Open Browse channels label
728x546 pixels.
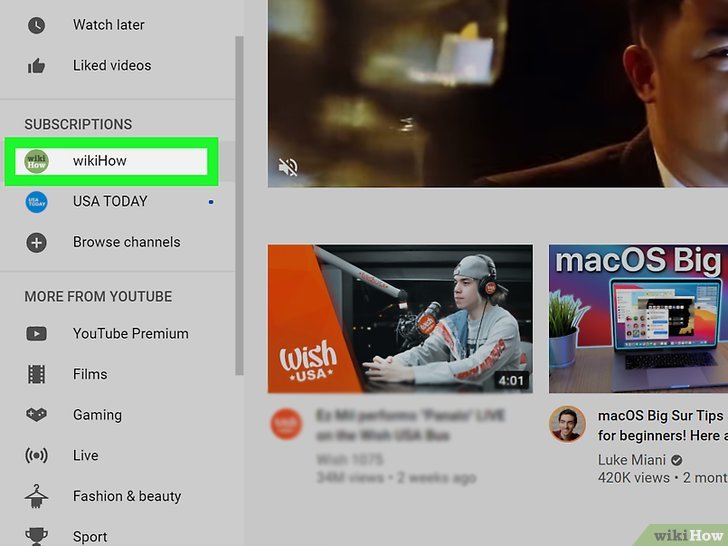tap(126, 242)
